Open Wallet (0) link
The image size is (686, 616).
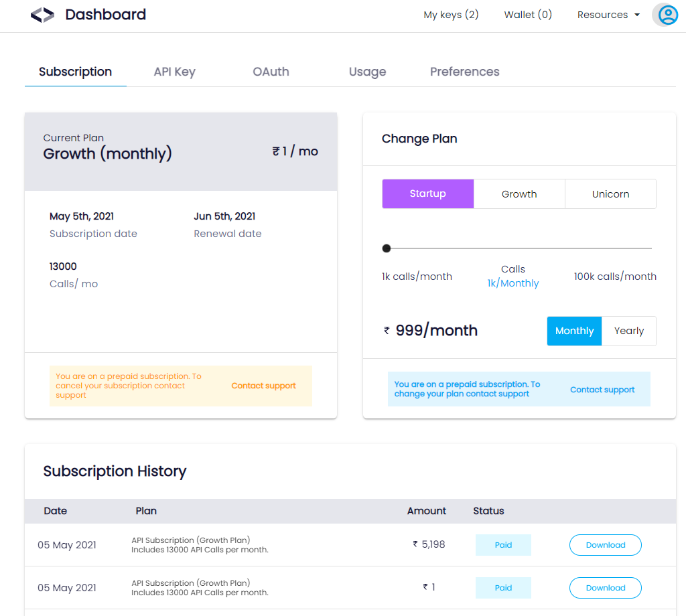tap(528, 15)
